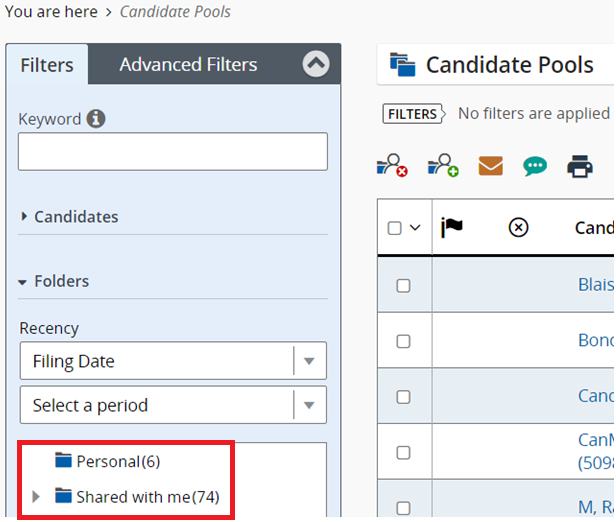Click the remove candidate from pool icon

tap(392, 165)
